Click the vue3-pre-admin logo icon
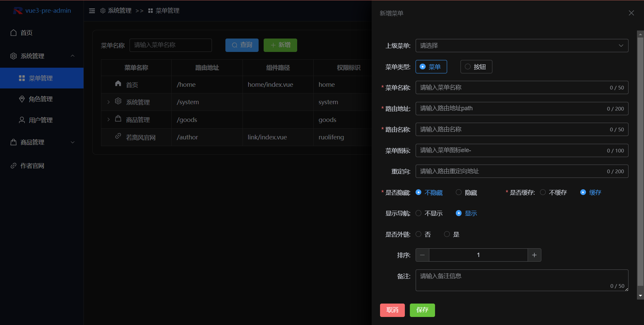The image size is (644, 325). coord(18,11)
